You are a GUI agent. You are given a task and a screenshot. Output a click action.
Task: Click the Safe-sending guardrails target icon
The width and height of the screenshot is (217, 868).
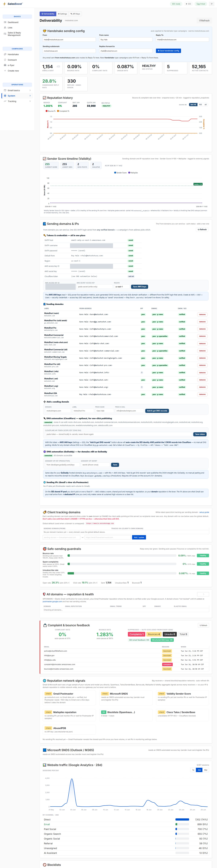(x=45, y=549)
